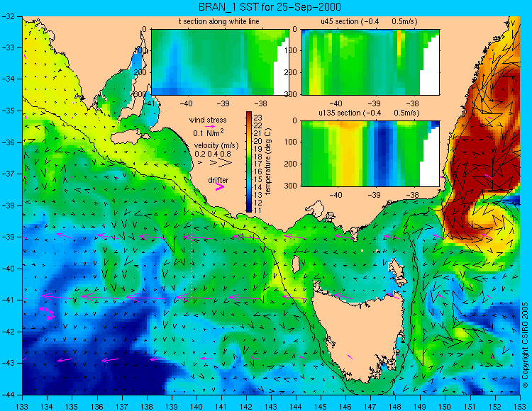Click the "14" colour bar tick label
The height and width of the screenshot is (411, 532).
[x=258, y=187]
